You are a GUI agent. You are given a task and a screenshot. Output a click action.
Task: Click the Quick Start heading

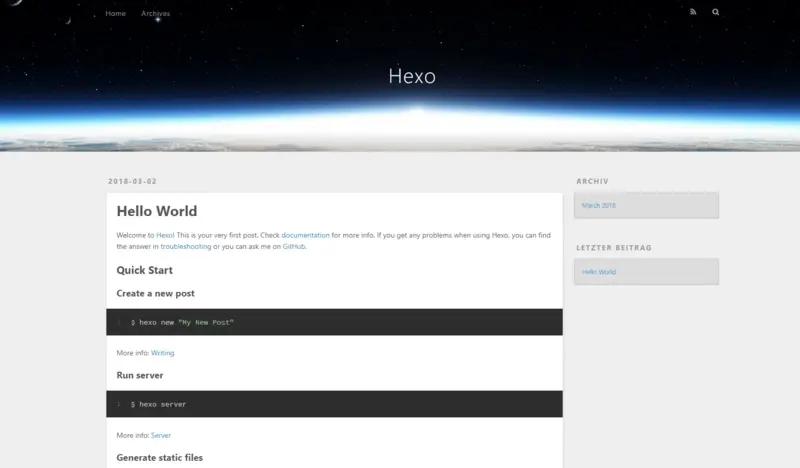pos(144,270)
